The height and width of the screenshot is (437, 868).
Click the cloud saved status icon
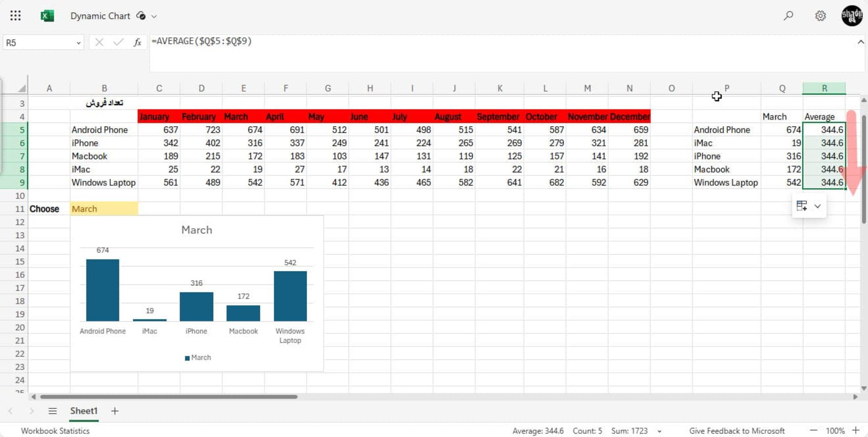141,16
